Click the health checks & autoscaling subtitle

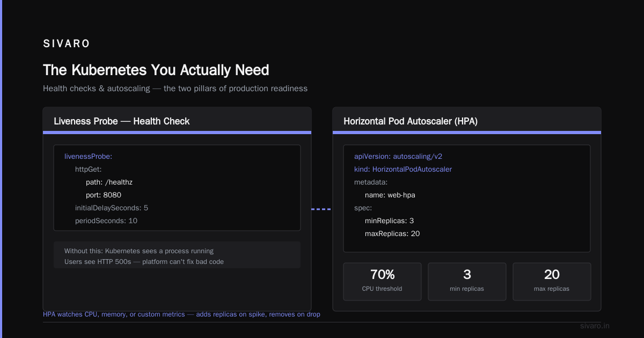click(x=175, y=89)
